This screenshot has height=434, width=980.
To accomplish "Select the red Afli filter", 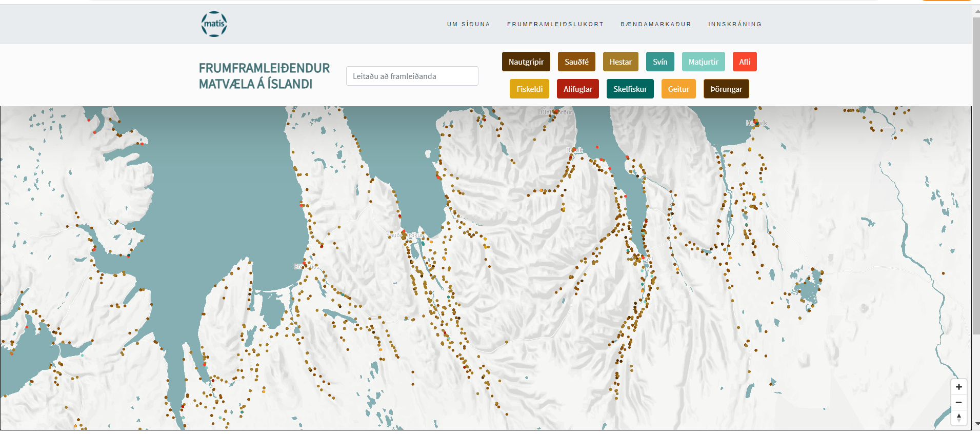I will [744, 62].
